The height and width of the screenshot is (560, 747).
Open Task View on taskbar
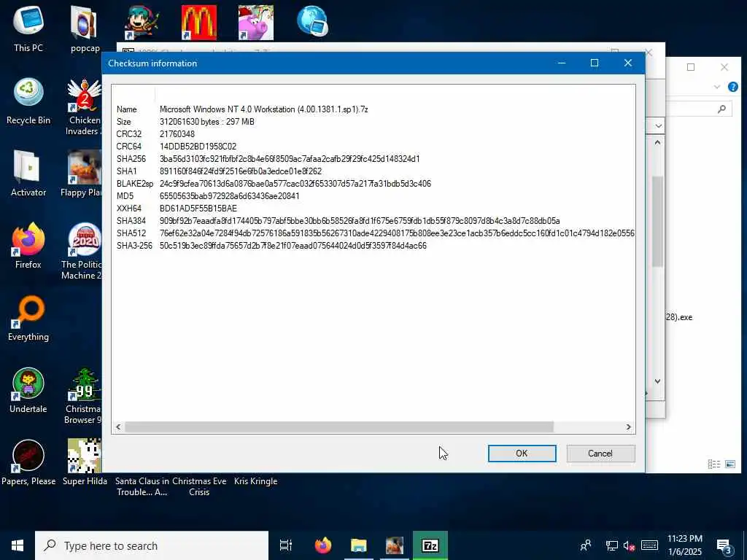286,545
